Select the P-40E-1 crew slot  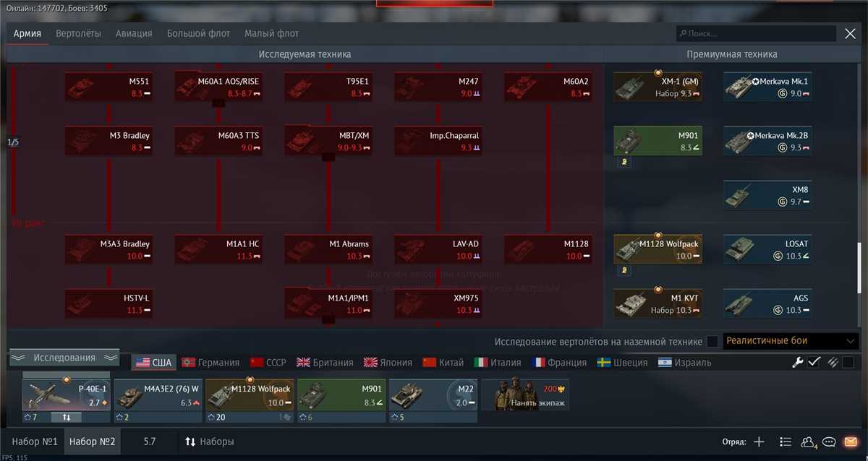click(66, 396)
